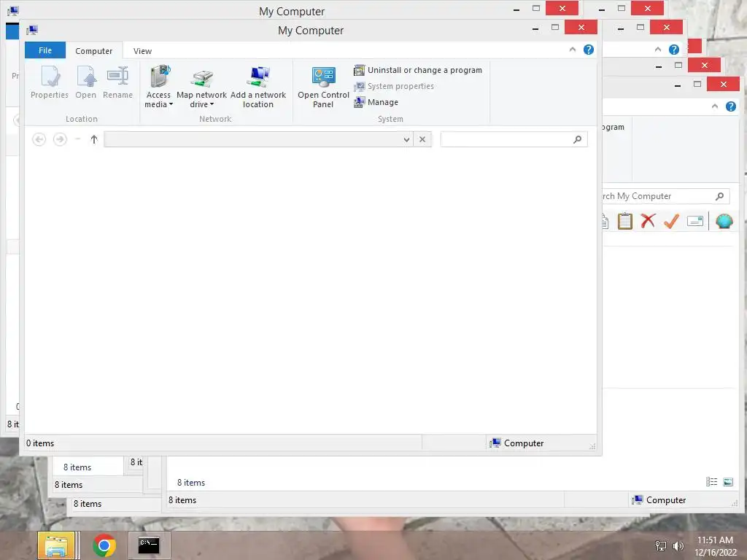Image resolution: width=747 pixels, height=560 pixels.
Task: Click the front window's search box
Action: click(x=514, y=139)
